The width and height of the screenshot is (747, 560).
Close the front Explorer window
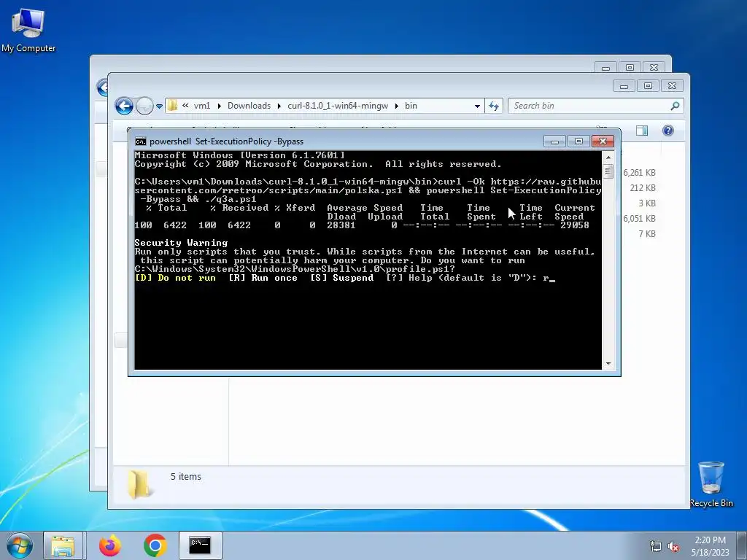672,86
